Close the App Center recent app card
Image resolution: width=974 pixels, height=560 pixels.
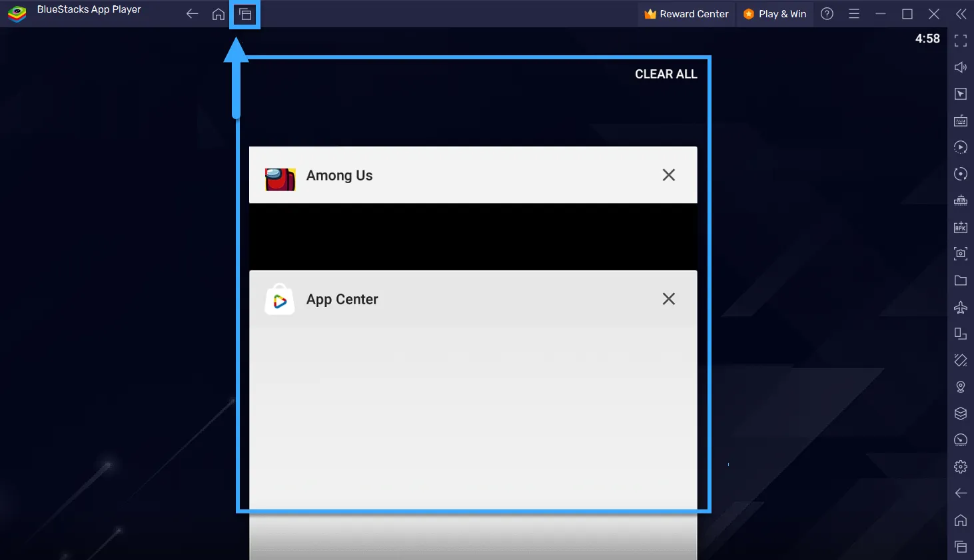[x=669, y=299]
